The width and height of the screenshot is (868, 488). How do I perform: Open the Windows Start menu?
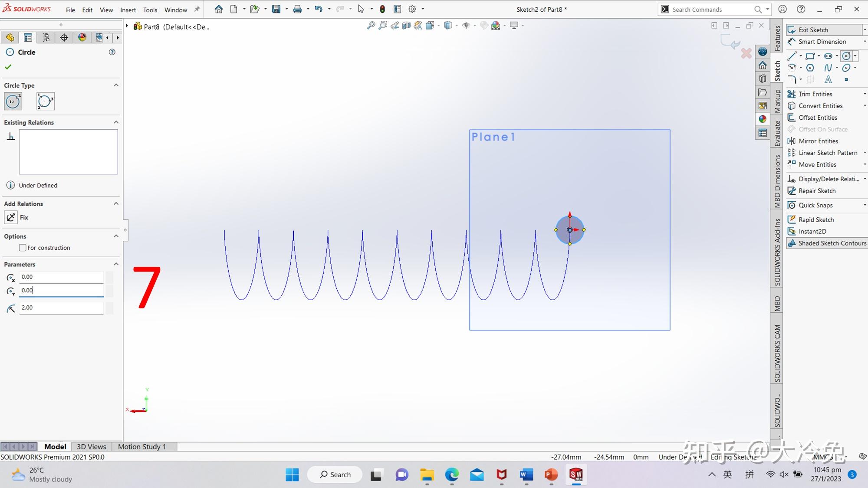[292, 475]
